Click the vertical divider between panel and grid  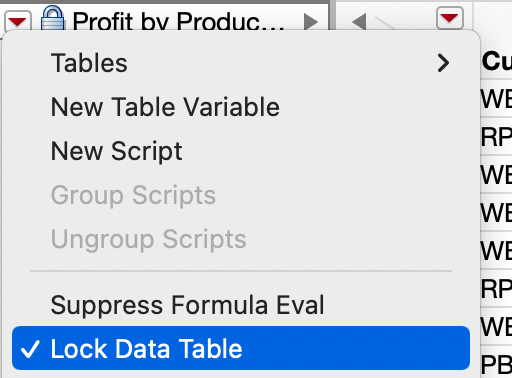point(332,15)
